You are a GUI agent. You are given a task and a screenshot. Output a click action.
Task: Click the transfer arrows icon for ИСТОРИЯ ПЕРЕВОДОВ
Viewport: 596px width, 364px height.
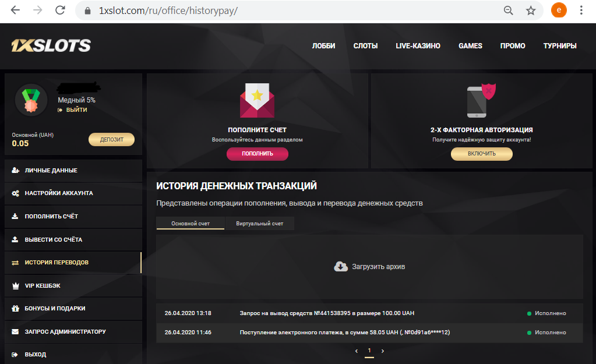tap(15, 263)
